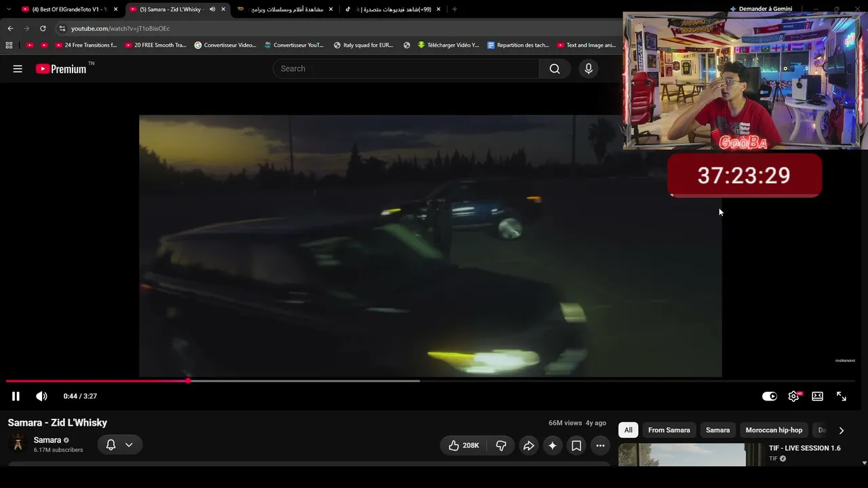Toggle the autoplay switch

769,396
